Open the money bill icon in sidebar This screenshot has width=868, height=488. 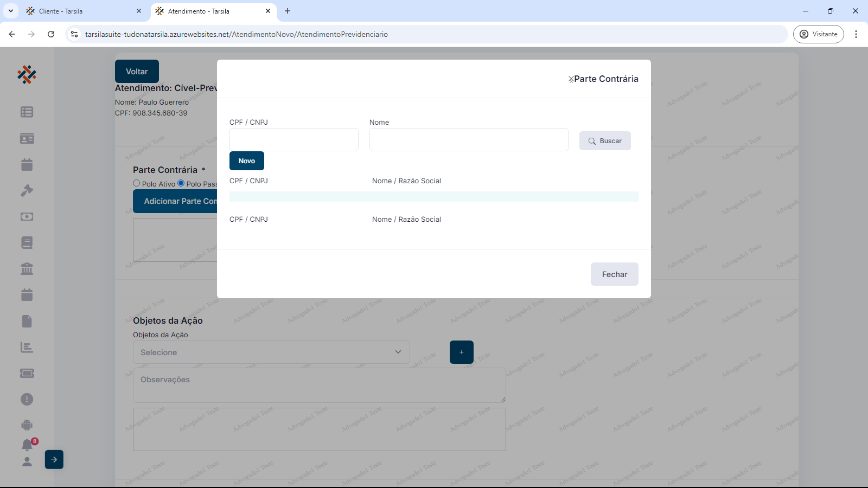pyautogui.click(x=27, y=216)
